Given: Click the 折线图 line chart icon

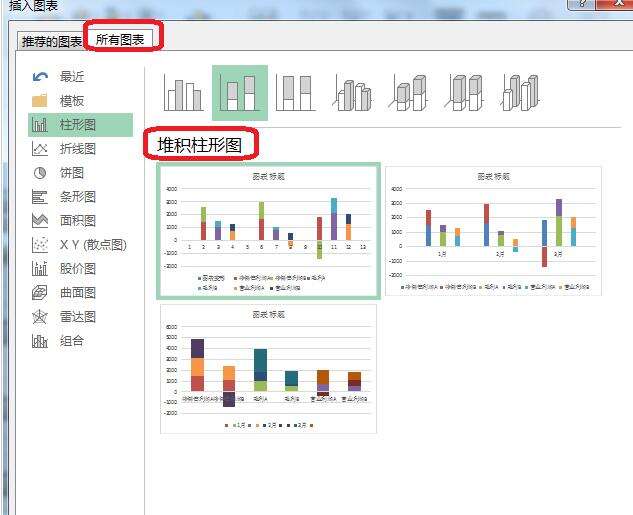Looking at the screenshot, I should 40,149.
